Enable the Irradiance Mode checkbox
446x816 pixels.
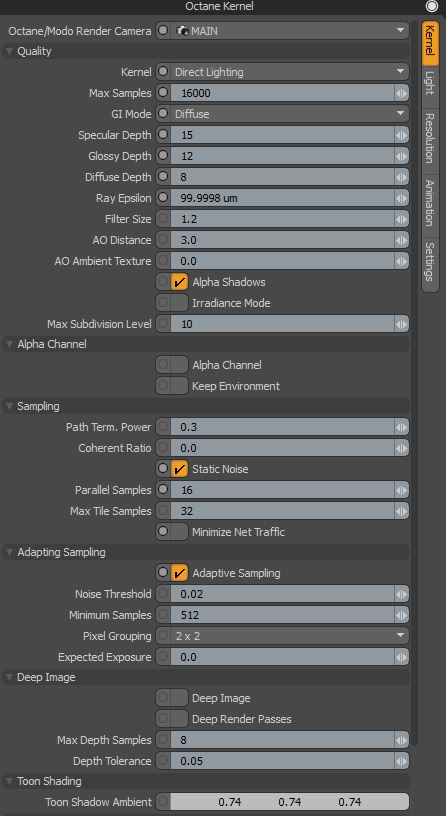(x=179, y=303)
